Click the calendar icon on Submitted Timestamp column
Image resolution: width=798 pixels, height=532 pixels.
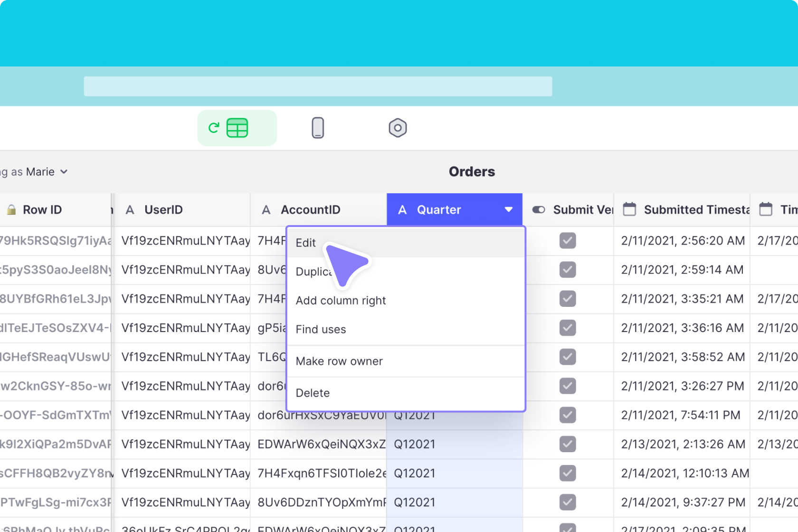tap(629, 209)
